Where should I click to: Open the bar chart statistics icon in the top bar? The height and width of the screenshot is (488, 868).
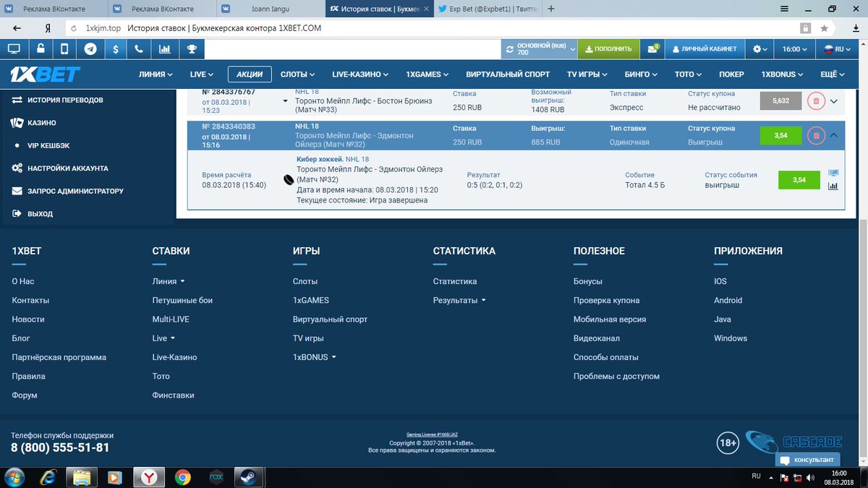pos(166,49)
